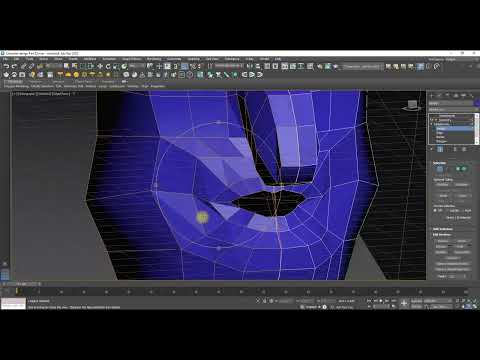Click the Redo arrow in main toolbar
480x360 pixels.
coord(14,66)
